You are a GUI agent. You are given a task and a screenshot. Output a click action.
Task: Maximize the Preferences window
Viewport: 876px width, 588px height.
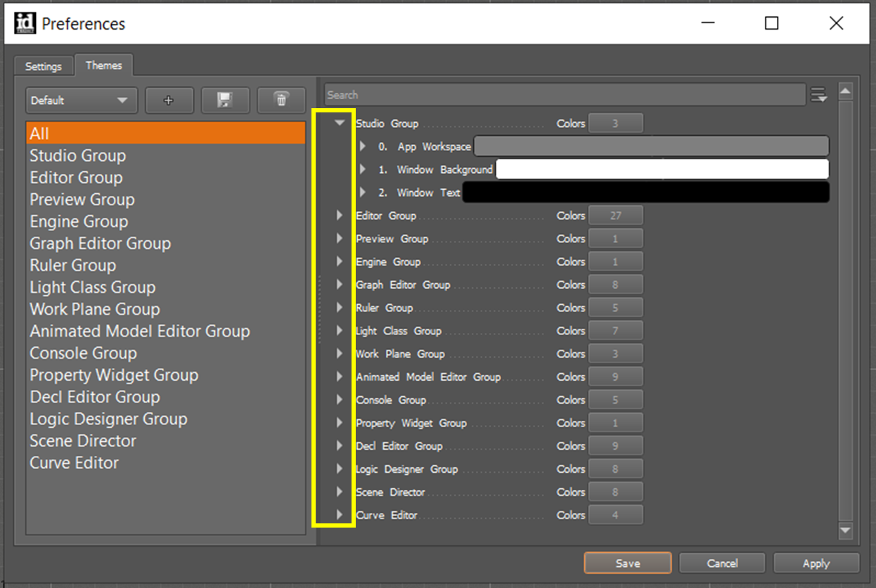point(771,23)
